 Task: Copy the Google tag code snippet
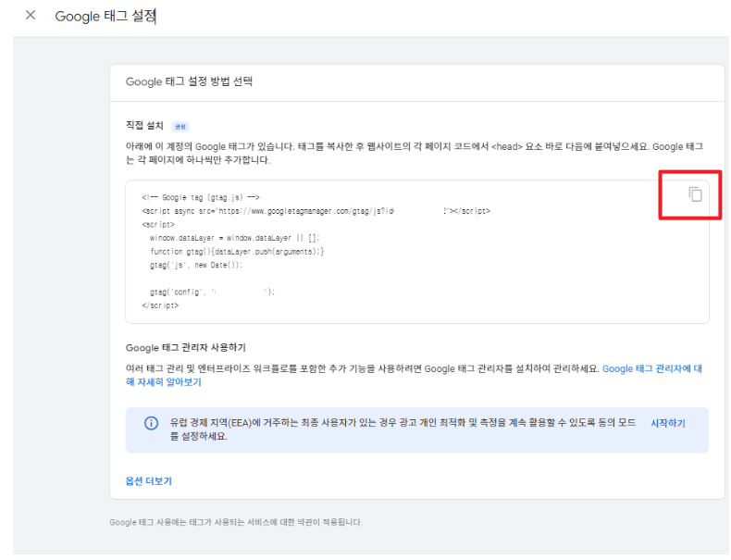tap(695, 194)
